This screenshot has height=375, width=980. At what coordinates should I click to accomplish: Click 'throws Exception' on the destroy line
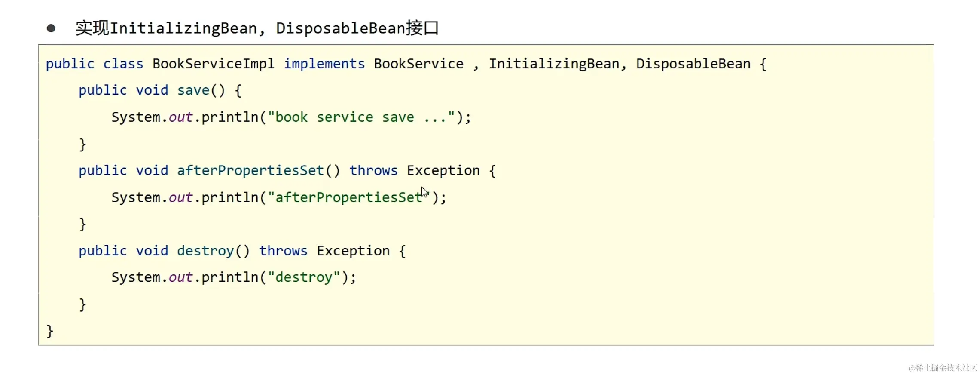(324, 251)
